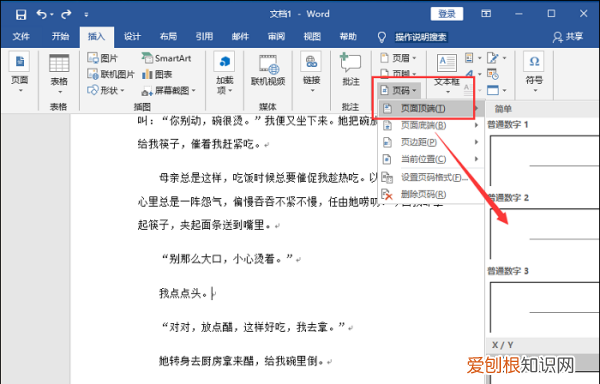Select 页边距(P) menu item
Viewport: 600px width, 384px height.
coord(431,142)
